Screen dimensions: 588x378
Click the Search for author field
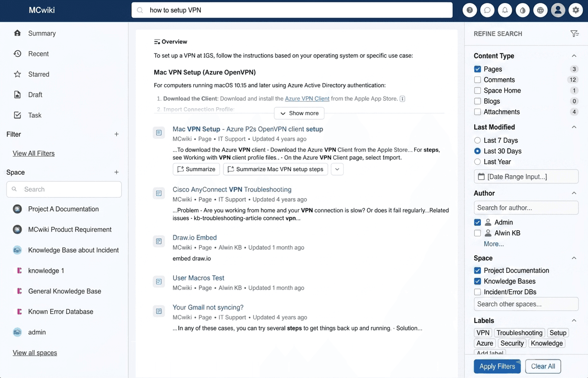tap(526, 208)
